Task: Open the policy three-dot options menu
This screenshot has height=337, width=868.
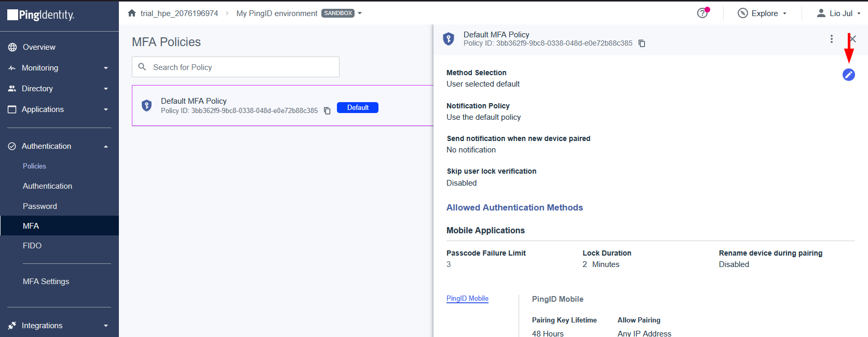Action: pyautogui.click(x=831, y=39)
